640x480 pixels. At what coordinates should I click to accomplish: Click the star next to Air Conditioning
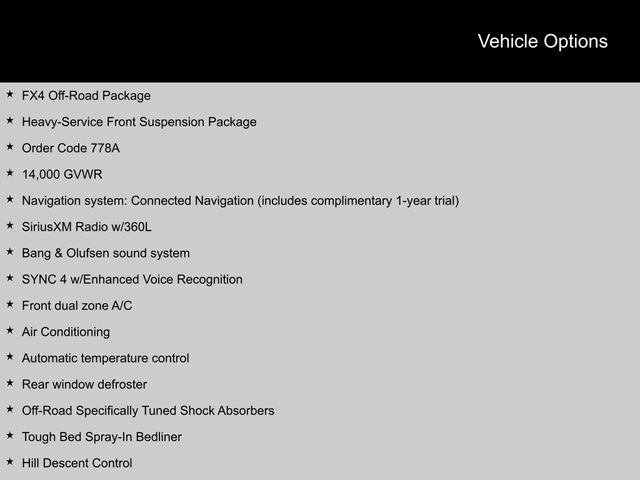9,331
